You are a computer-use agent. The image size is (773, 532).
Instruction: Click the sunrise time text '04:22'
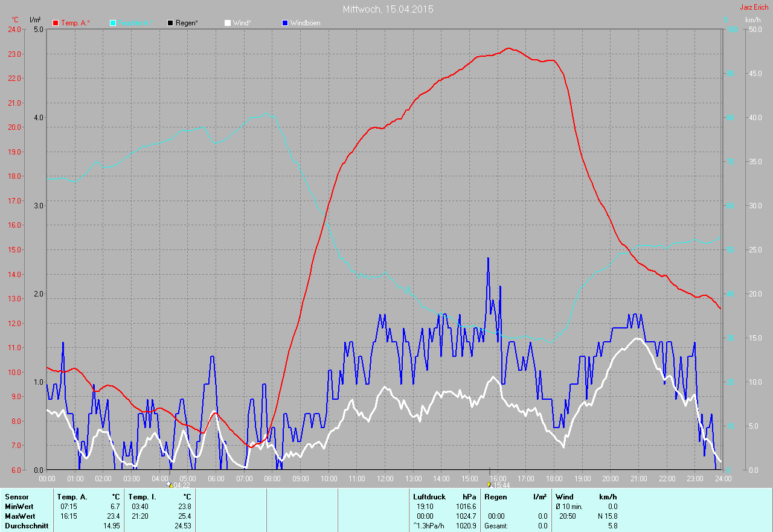click(182, 485)
